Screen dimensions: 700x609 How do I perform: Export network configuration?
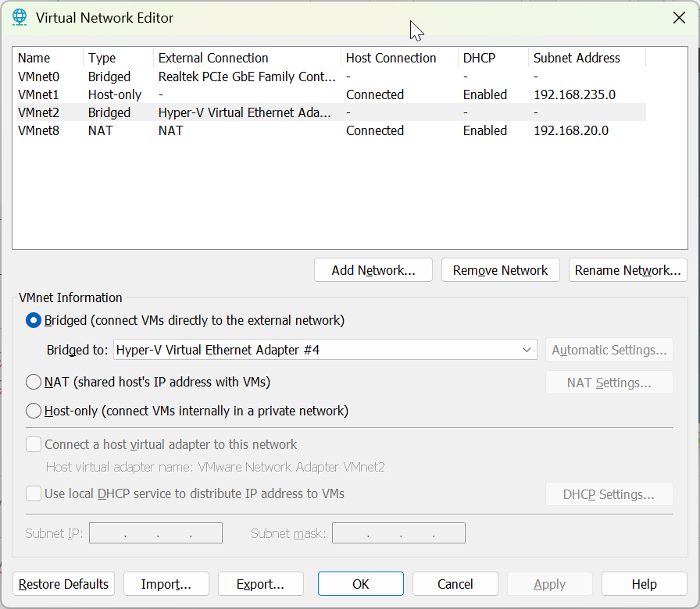click(259, 584)
